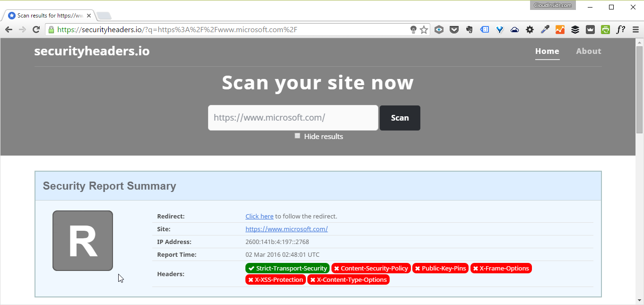Click the Pocket extension icon
Viewport: 644px width, 305px height.
click(454, 30)
